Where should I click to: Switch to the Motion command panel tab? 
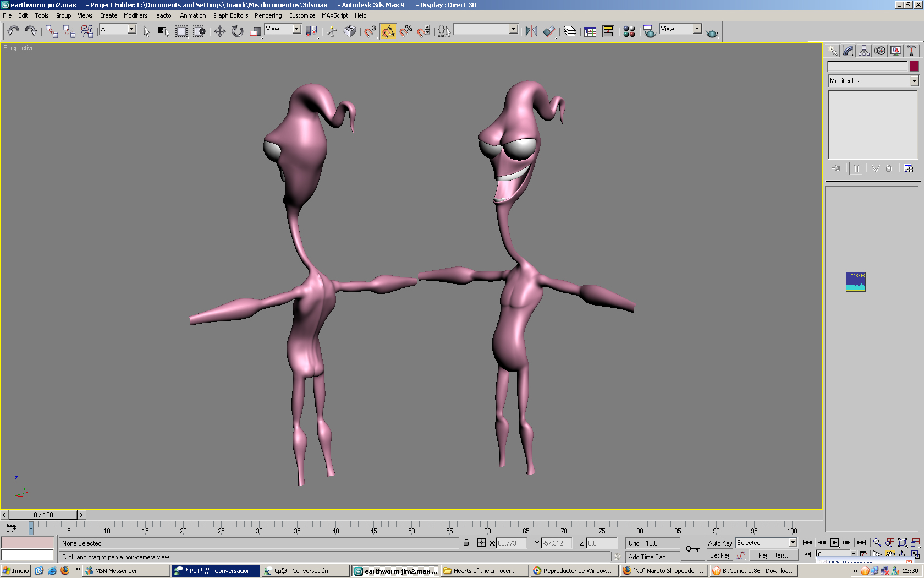(x=880, y=51)
